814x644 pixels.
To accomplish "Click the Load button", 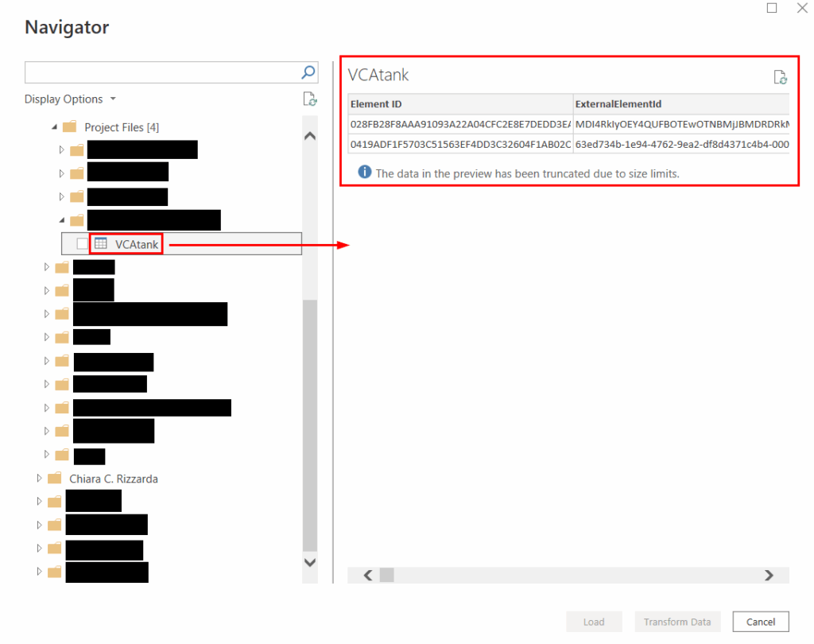I will pyautogui.click(x=593, y=622).
